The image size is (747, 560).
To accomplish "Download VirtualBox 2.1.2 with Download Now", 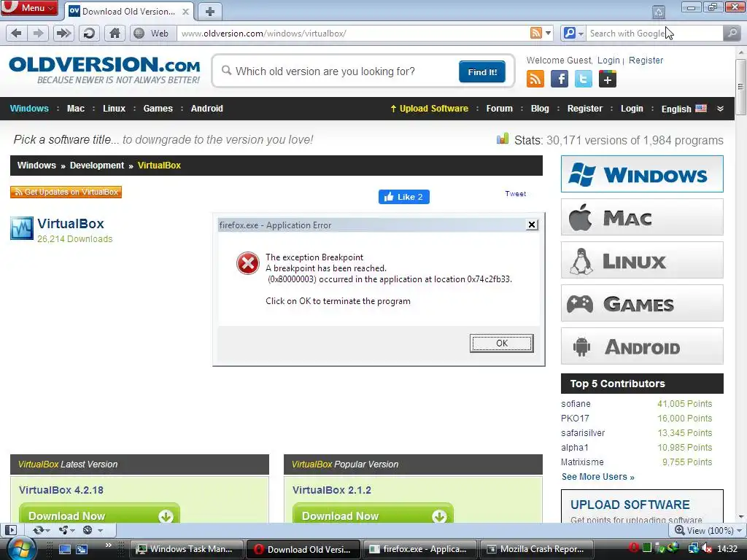I will pos(373,514).
